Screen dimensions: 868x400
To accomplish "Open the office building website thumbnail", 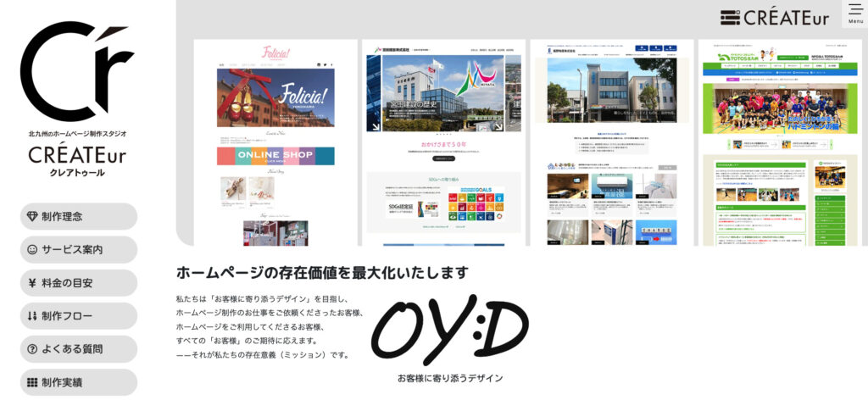I will point(612,142).
